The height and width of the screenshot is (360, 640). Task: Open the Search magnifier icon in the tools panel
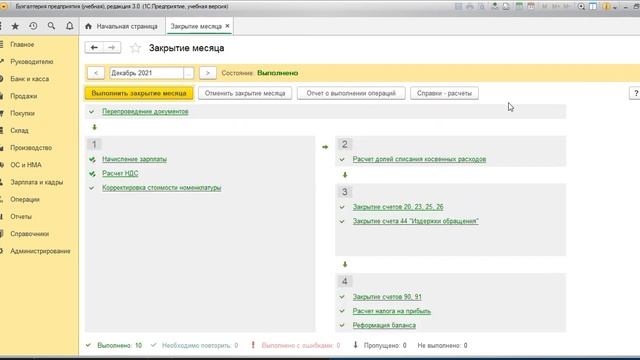pyautogui.click(x=51, y=26)
